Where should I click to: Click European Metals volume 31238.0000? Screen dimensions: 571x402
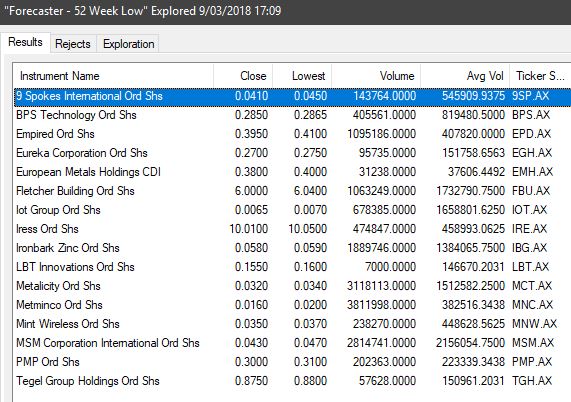click(387, 172)
